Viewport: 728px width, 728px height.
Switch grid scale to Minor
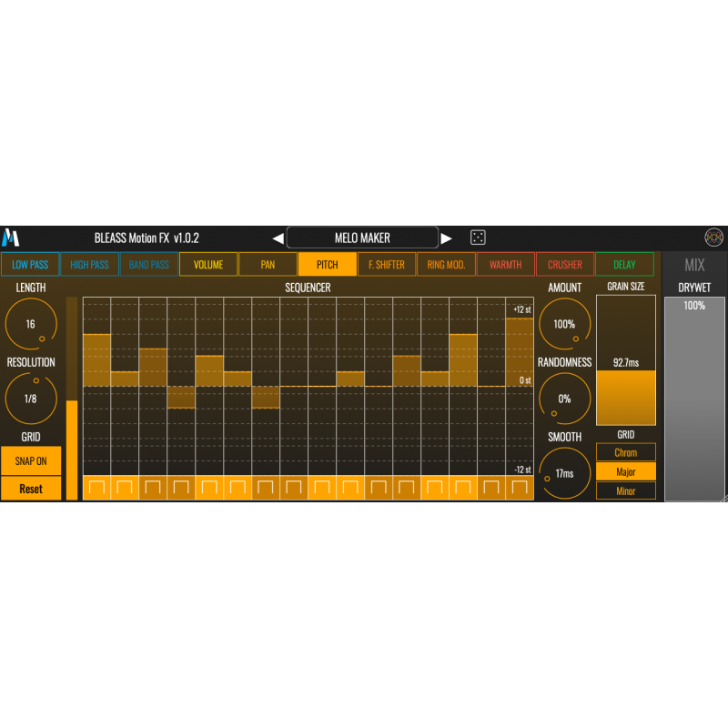click(x=625, y=490)
